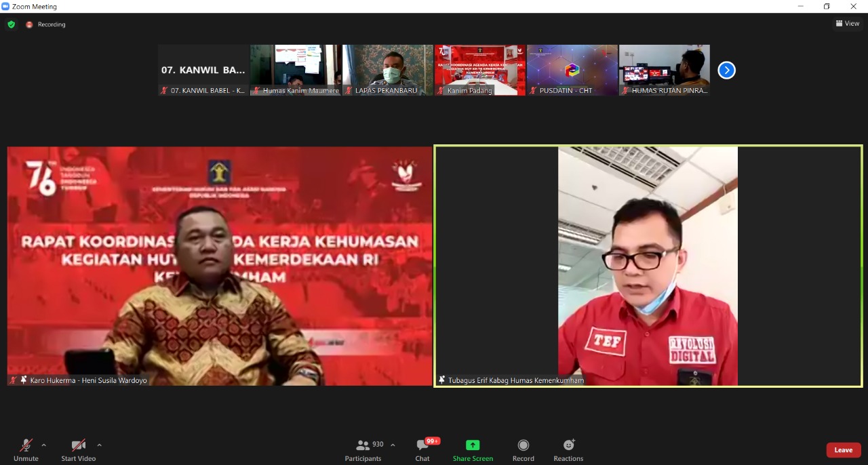Click the Recording indicator
Viewport: 868px width, 465px height.
click(46, 24)
